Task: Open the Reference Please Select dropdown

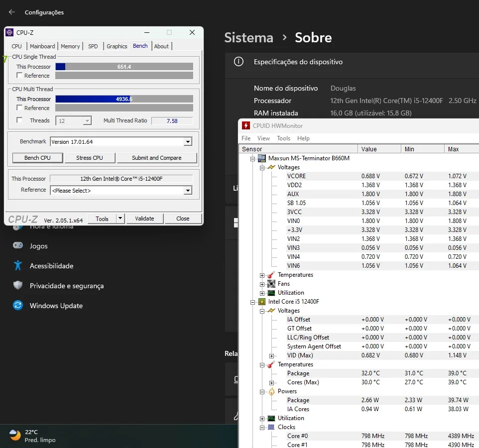Action: point(188,191)
